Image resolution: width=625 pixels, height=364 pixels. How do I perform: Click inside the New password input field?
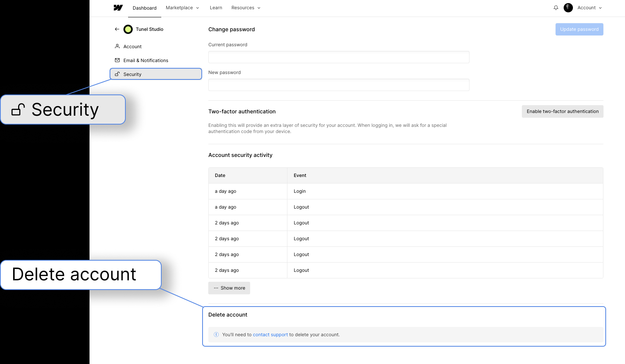[x=339, y=85]
